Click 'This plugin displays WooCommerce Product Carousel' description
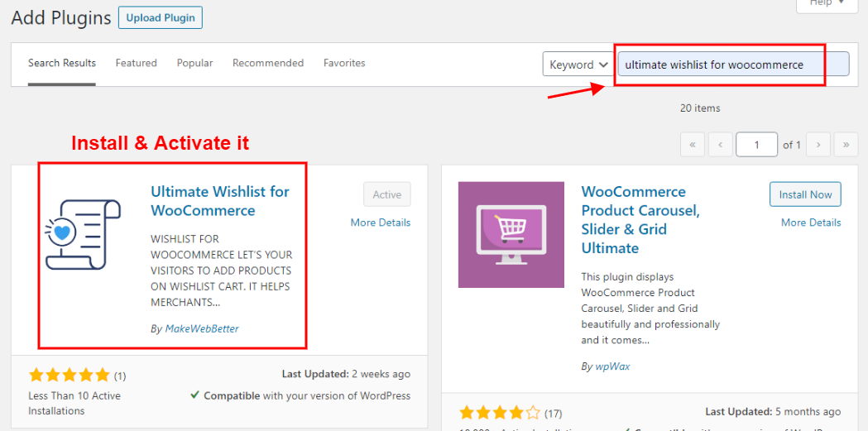The width and height of the screenshot is (868, 431). (x=650, y=309)
